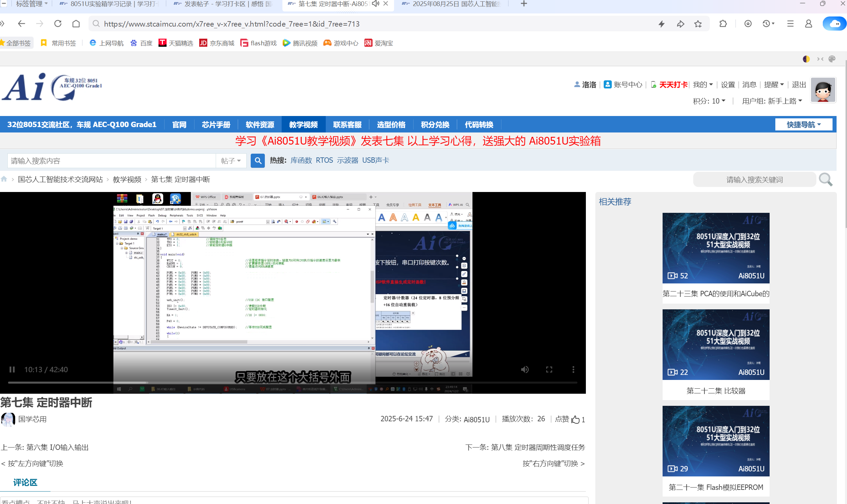The width and height of the screenshot is (847, 504).
Task: Click the thumbs-up like icon
Action: (x=575, y=420)
